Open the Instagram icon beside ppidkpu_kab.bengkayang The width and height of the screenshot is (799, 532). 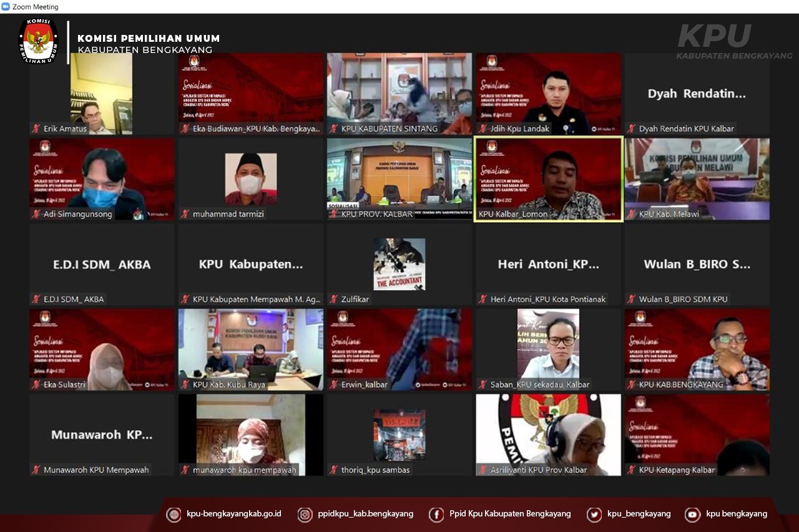point(305,514)
